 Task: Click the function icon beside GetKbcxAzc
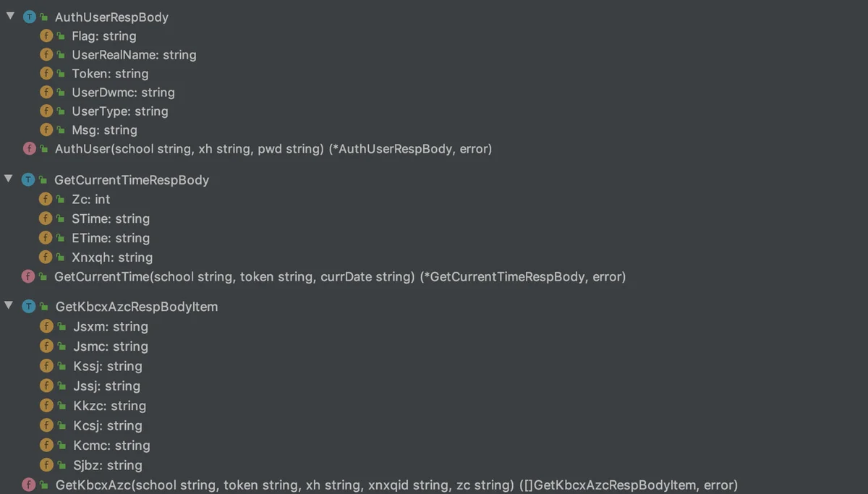pos(29,485)
